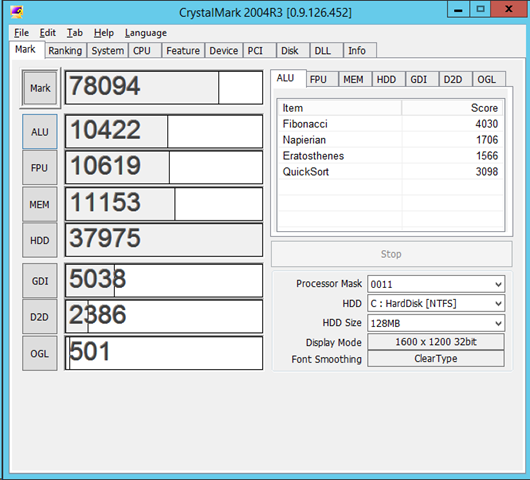Select the Fibonacci row in score list
The height and width of the screenshot is (480, 530).
point(390,124)
